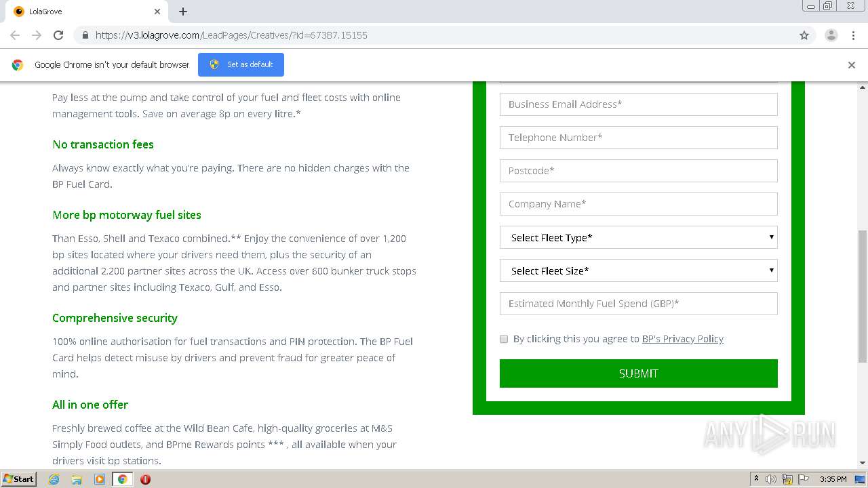Open the network tray icon
Screen dimensions: 868x488
point(787,479)
